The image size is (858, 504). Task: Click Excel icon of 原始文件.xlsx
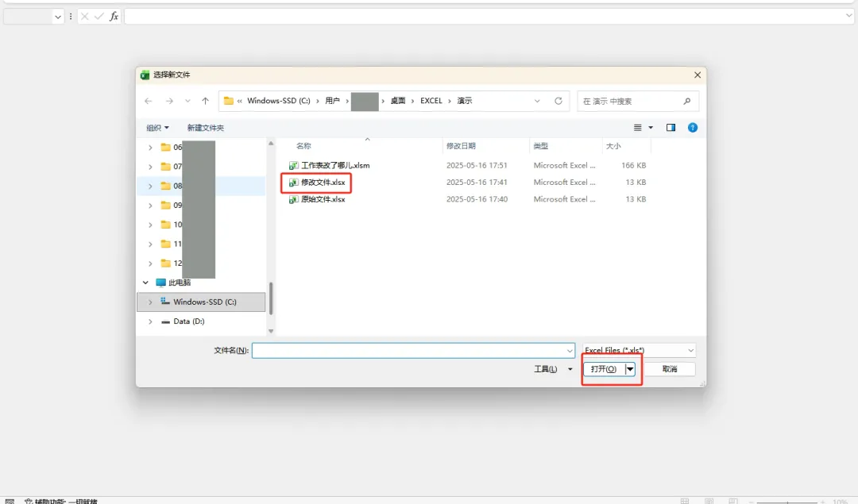click(294, 199)
